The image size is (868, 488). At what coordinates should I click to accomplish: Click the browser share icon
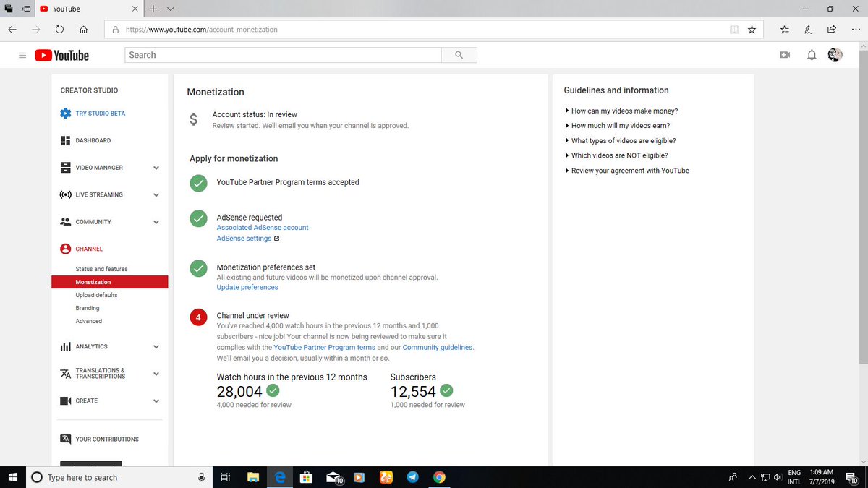click(832, 30)
